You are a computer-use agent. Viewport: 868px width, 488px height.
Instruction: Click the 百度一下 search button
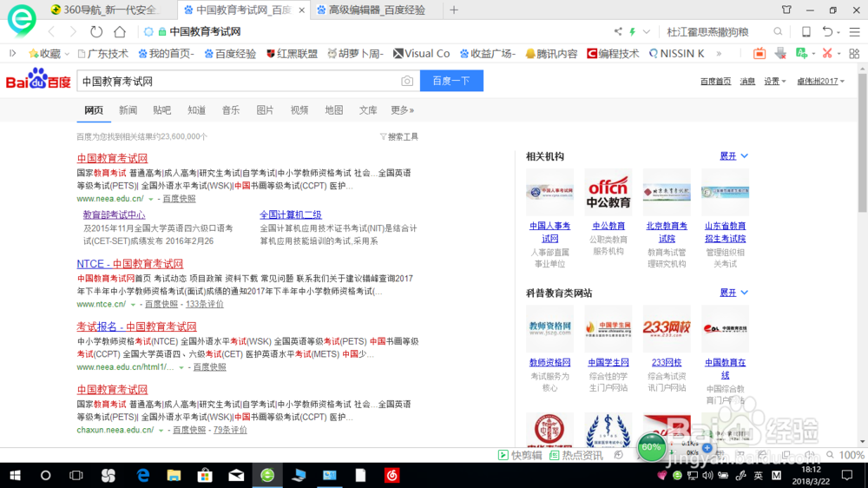[x=451, y=81]
